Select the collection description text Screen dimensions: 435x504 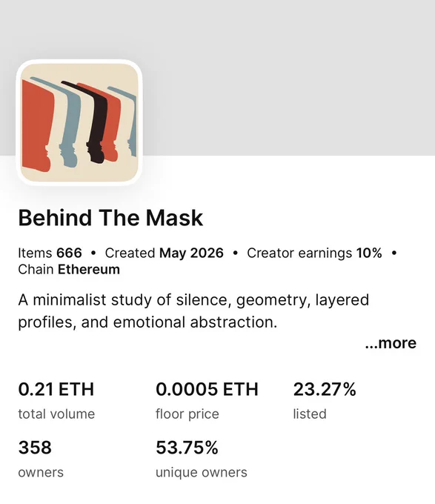[193, 311]
